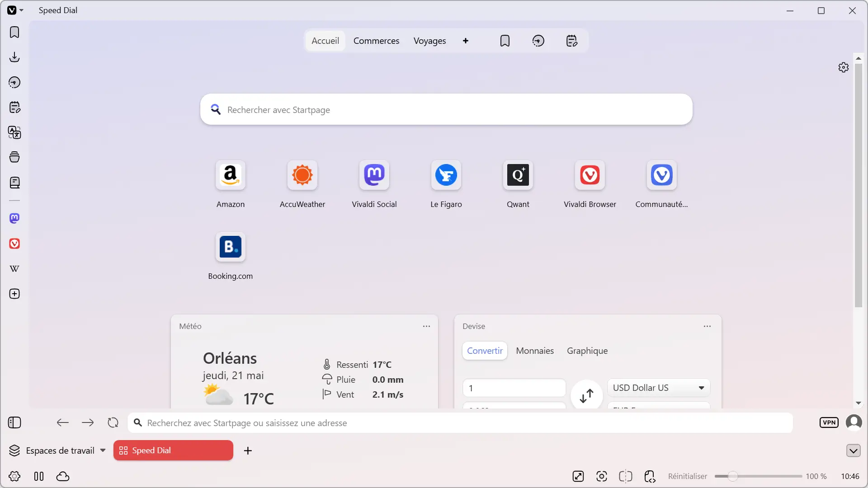
Task: Click Réinitialiser zoom button
Action: point(687,476)
